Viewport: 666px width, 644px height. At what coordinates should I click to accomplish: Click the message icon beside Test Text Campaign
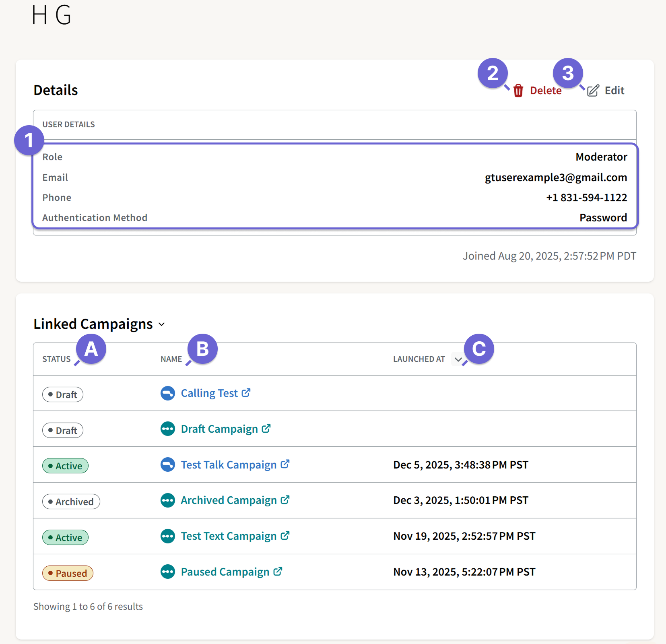pos(168,536)
